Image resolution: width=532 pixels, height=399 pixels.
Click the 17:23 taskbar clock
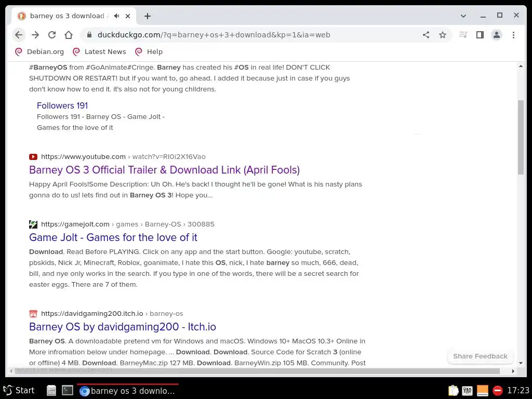tap(518, 391)
